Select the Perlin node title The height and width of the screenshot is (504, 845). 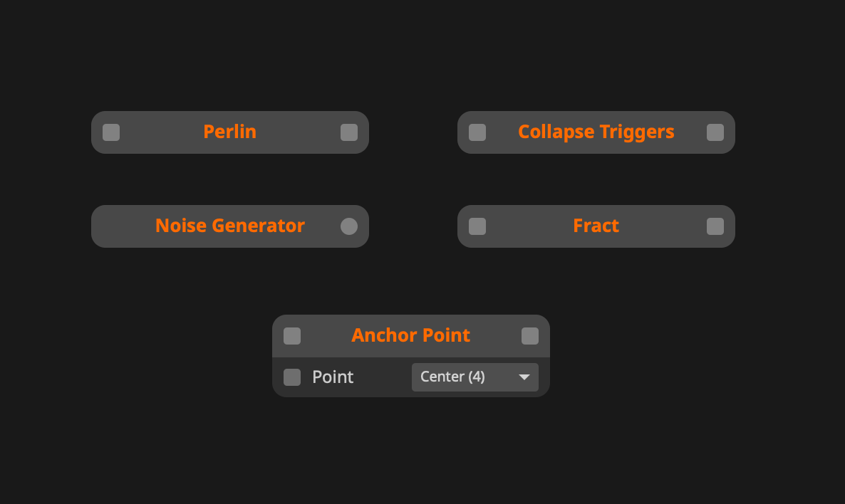(229, 132)
